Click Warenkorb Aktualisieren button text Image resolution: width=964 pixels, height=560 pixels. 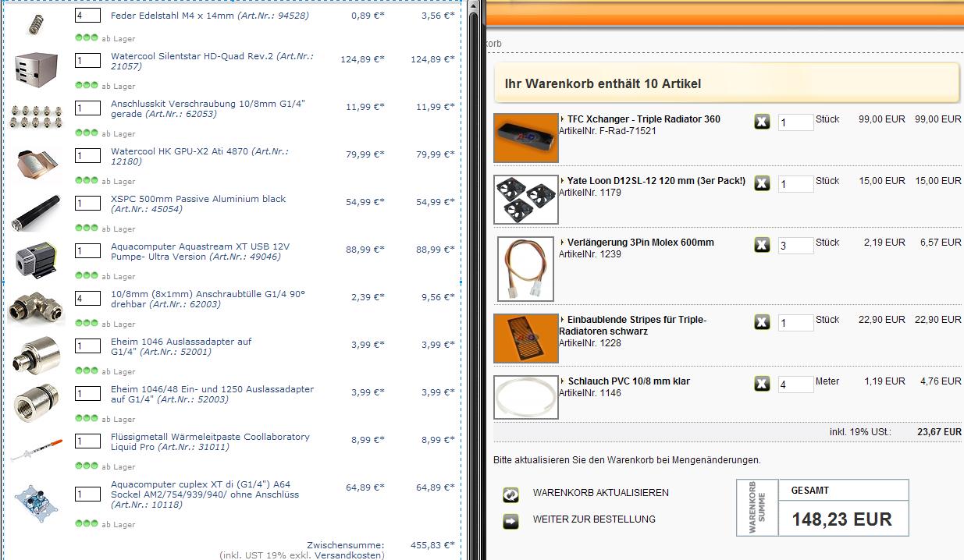pyautogui.click(x=601, y=493)
